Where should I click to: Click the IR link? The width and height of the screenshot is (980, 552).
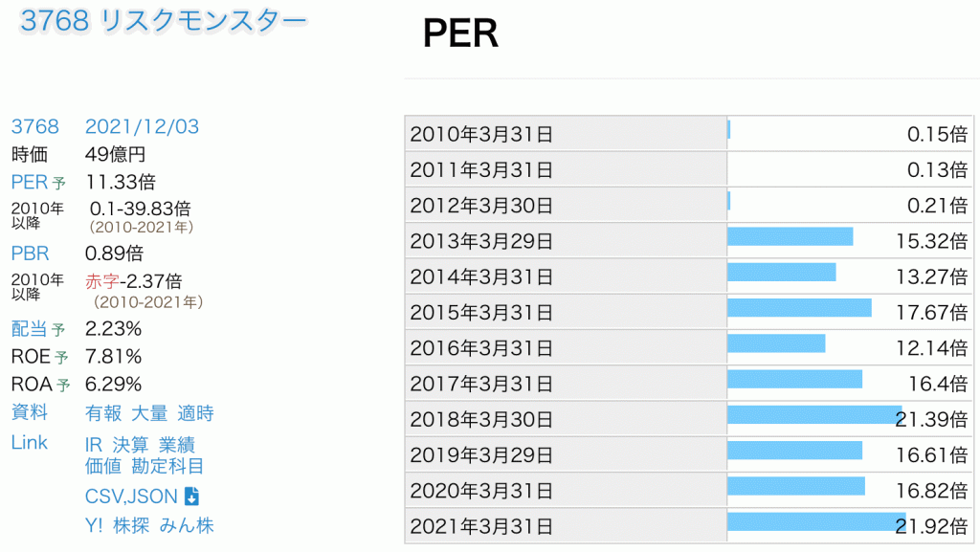(x=94, y=445)
